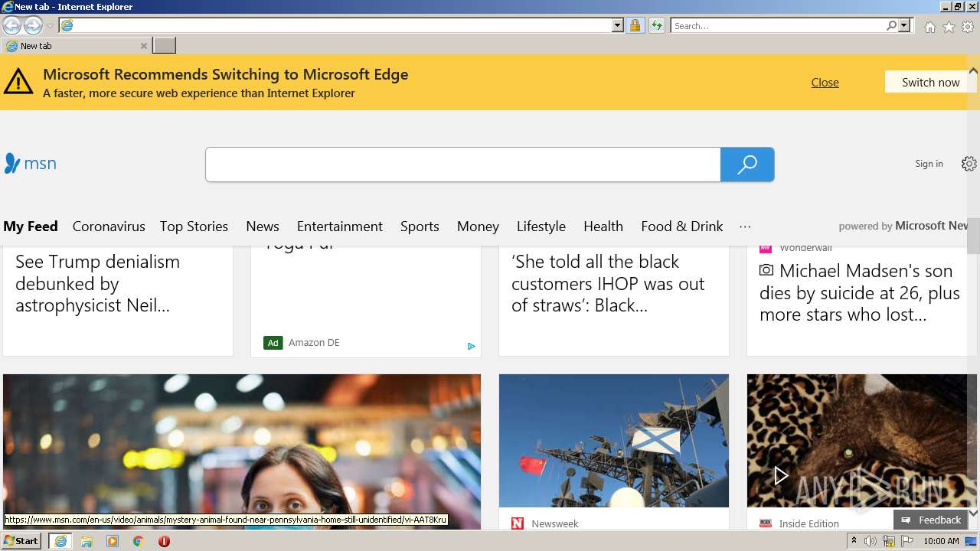Refresh the page with the green arrows icon

[656, 25]
